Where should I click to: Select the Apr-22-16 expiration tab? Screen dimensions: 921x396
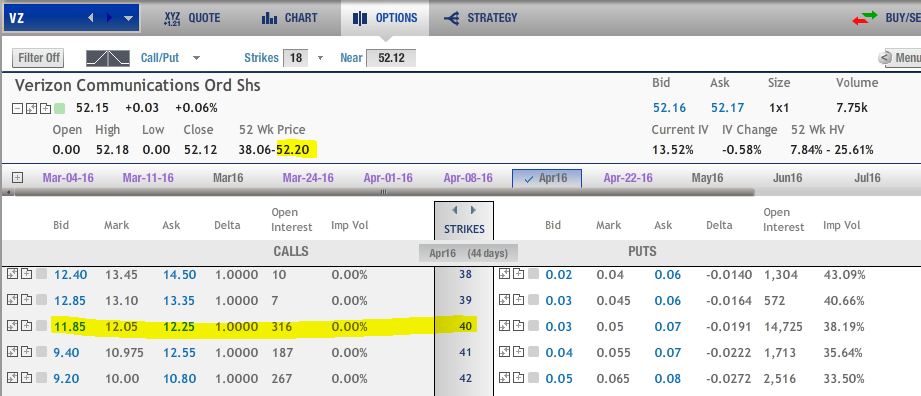click(628, 177)
